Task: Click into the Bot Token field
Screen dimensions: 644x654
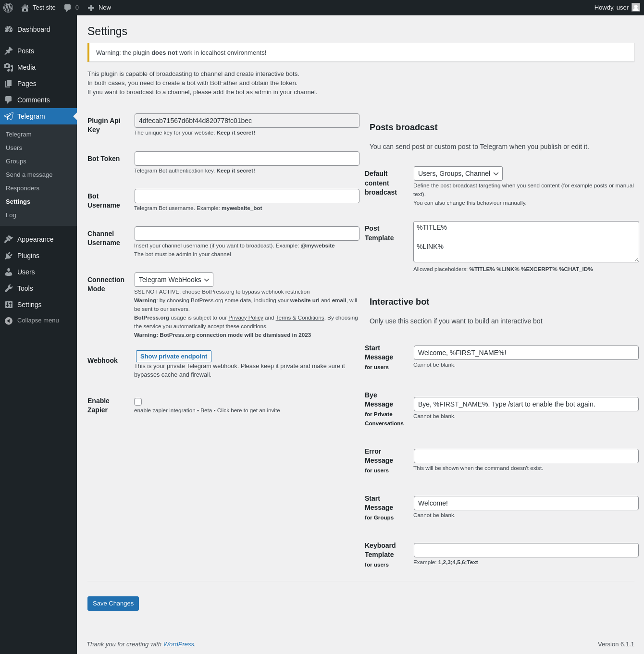Action: 247,159
